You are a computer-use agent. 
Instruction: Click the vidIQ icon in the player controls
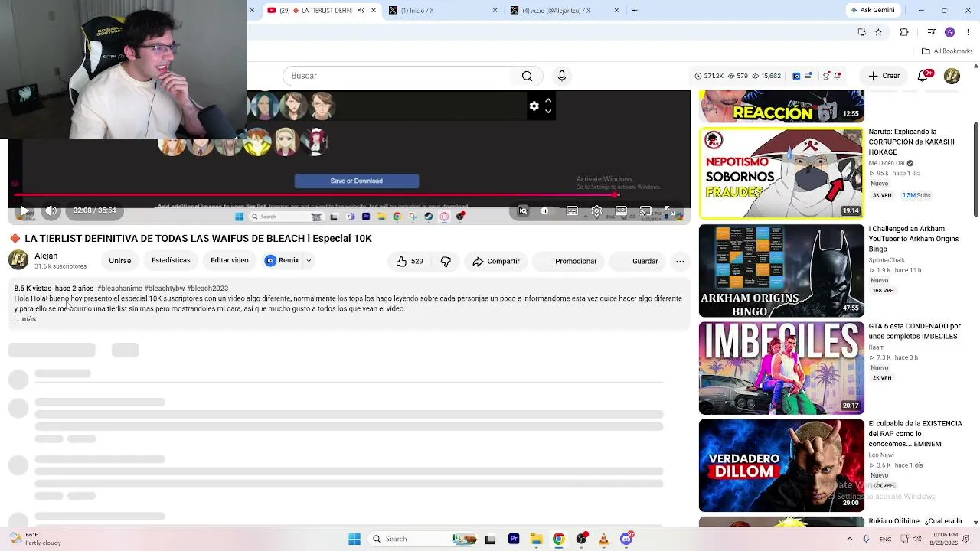tap(523, 210)
